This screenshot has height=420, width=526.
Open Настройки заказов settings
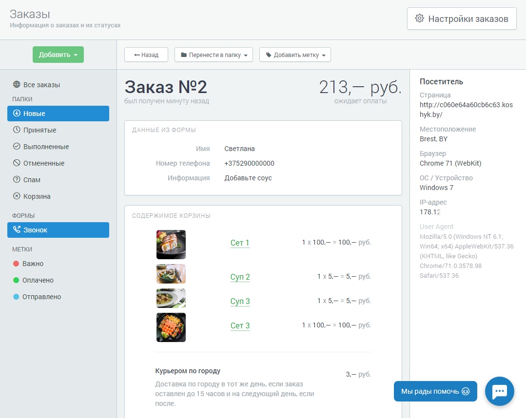tap(461, 19)
